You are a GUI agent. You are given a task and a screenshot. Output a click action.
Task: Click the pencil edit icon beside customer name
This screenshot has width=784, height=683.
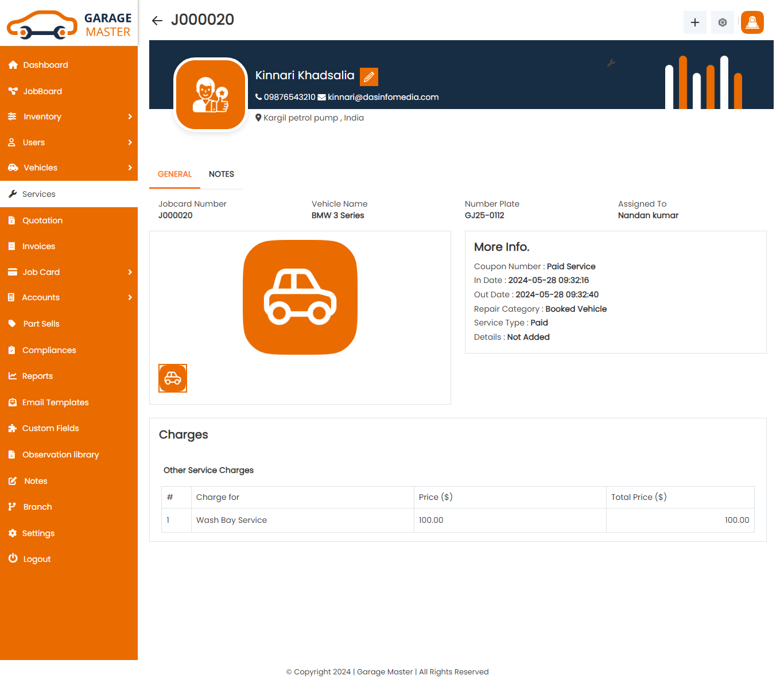click(x=368, y=76)
